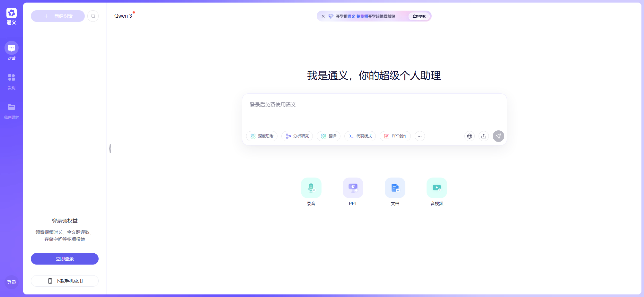Screen dimensions: 644x297
Task: Switch to the 发现 discover section
Action: tap(11, 81)
